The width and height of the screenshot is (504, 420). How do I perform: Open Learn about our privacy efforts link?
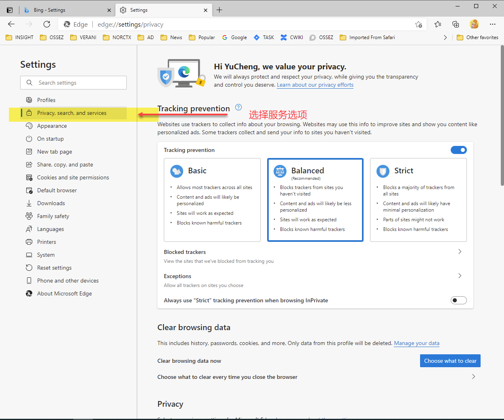[315, 85]
